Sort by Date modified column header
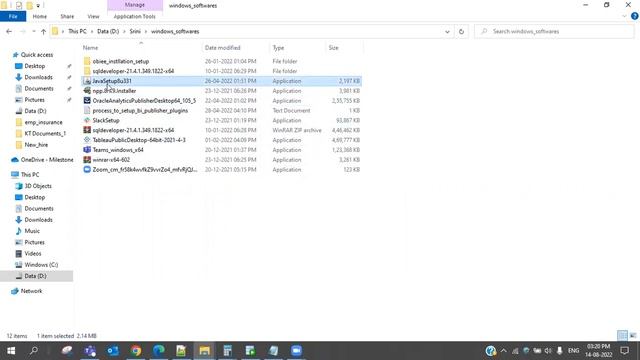Screen dimensions: 640x360 pos(222,48)
